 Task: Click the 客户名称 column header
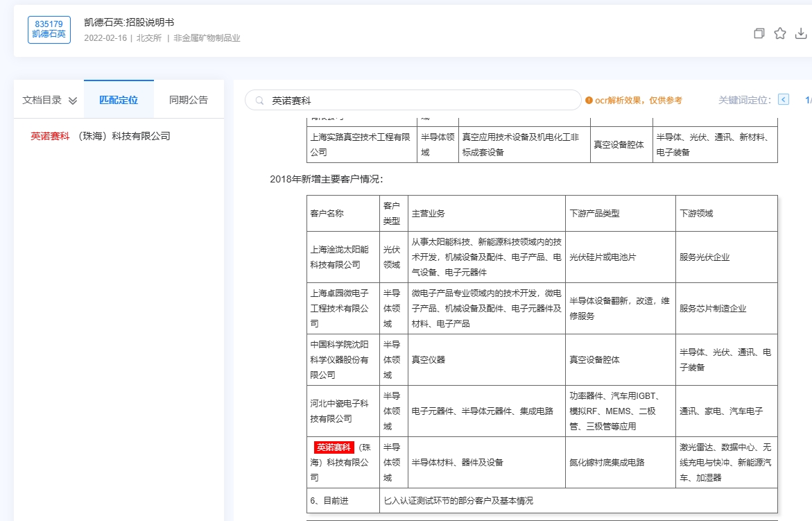[343, 214]
